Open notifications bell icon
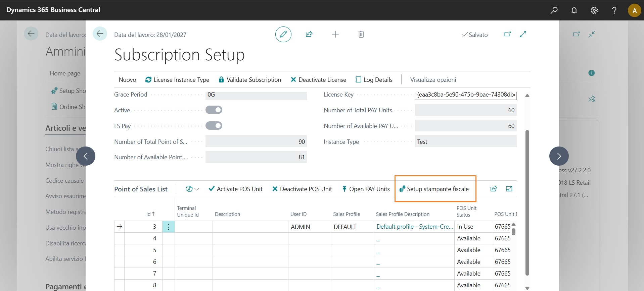Viewport: 644px width, 291px height. [x=574, y=10]
